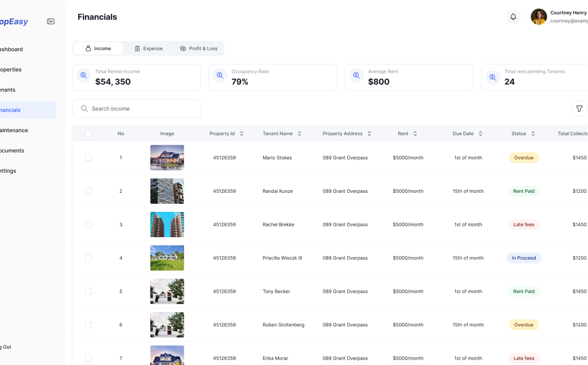Viewport: 588px width, 365px height.
Task: Click the 15th of month cell for Randal Kunze
Action: click(x=468, y=191)
